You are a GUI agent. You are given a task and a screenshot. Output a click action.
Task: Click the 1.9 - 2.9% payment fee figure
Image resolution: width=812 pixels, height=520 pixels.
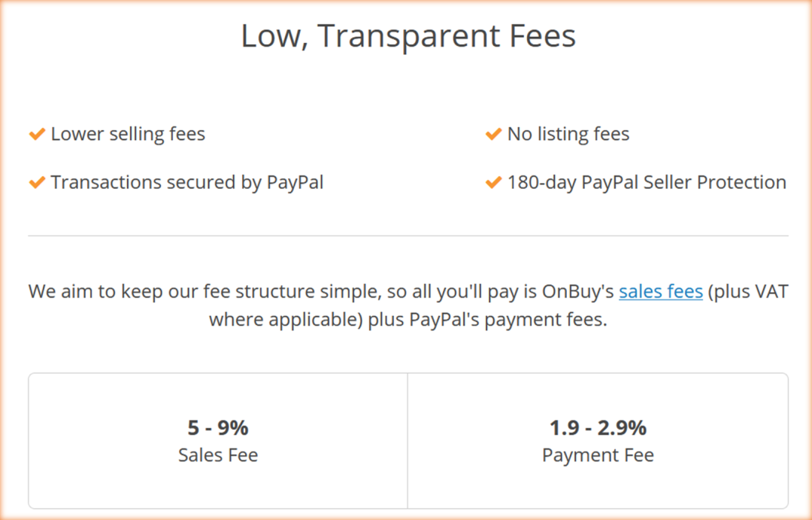click(598, 428)
